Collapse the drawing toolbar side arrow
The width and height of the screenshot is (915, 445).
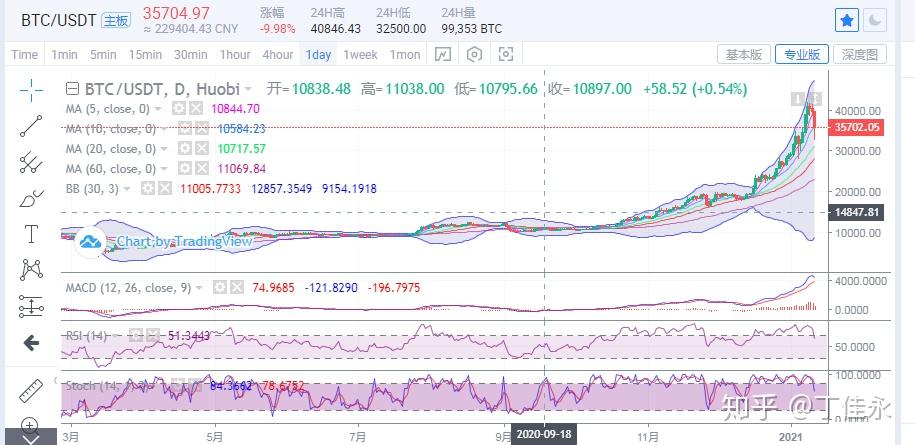click(57, 380)
